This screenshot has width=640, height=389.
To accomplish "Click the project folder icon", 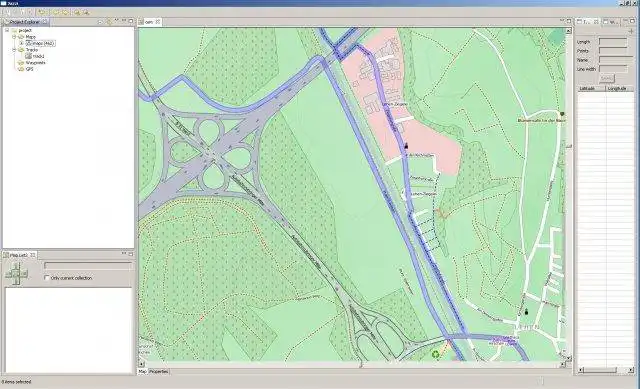I will point(14,30).
